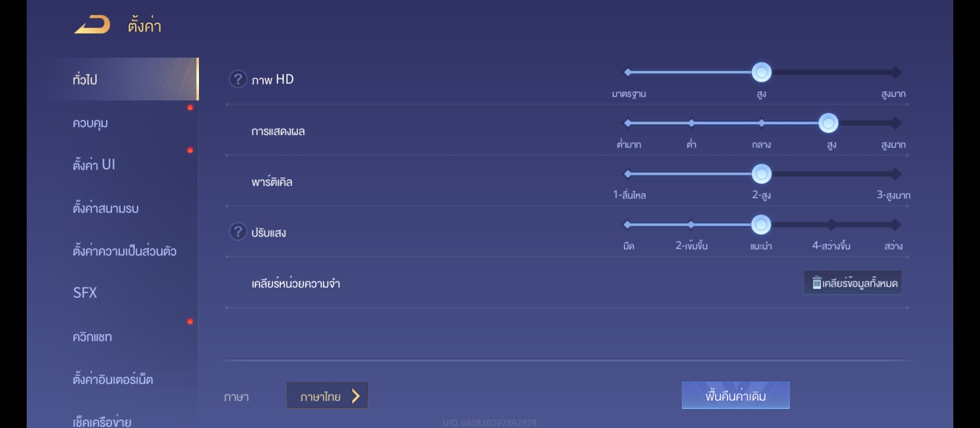Set การแสดงผล slider to ต่ำมาก
This screenshot has height=428, width=980.
point(628,123)
